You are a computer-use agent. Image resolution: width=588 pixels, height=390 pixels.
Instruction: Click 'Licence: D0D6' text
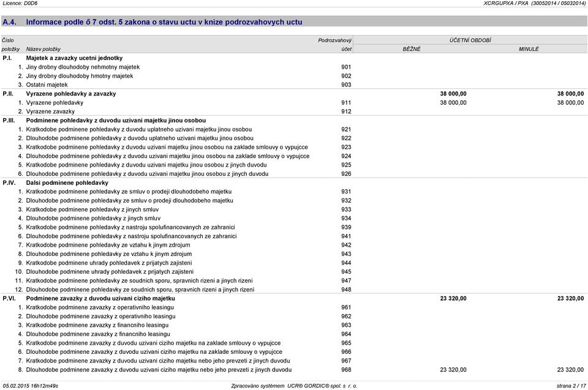pyautogui.click(x=20, y=3)
